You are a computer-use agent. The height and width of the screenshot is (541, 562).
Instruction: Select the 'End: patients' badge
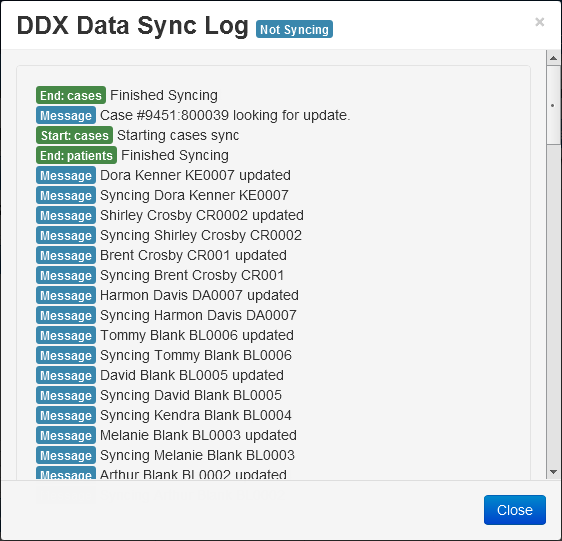coord(76,156)
